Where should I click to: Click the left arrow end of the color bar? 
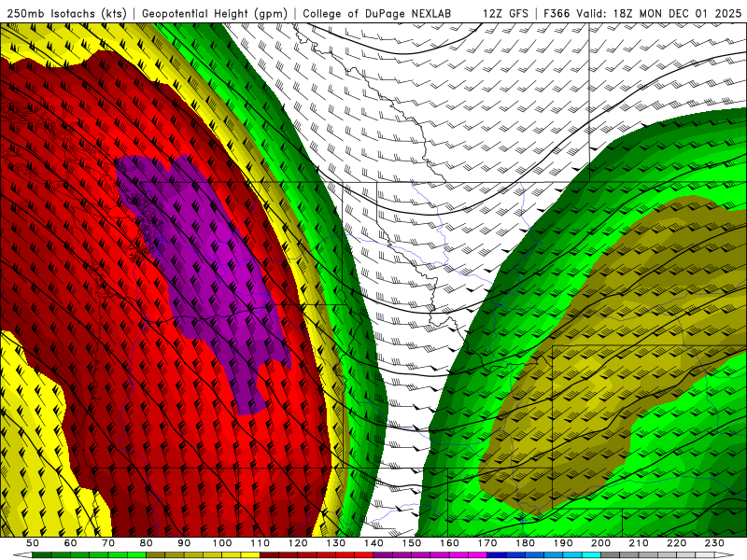[x=22, y=555]
